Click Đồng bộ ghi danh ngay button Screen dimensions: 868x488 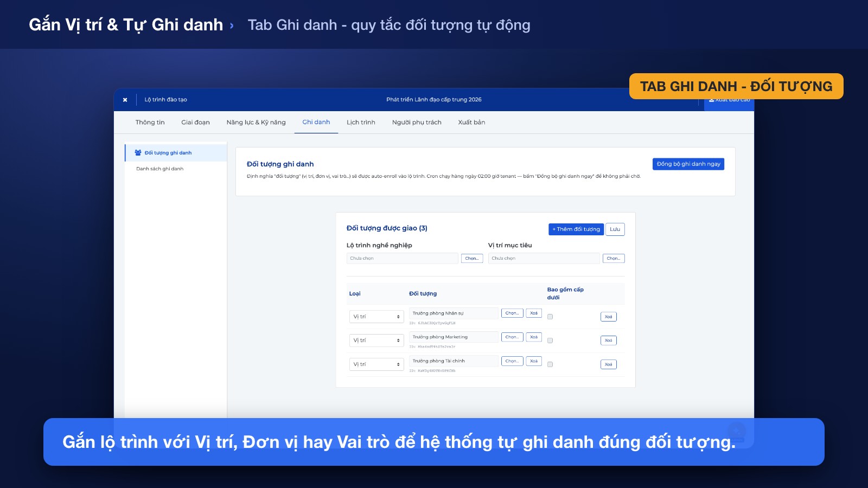688,164
